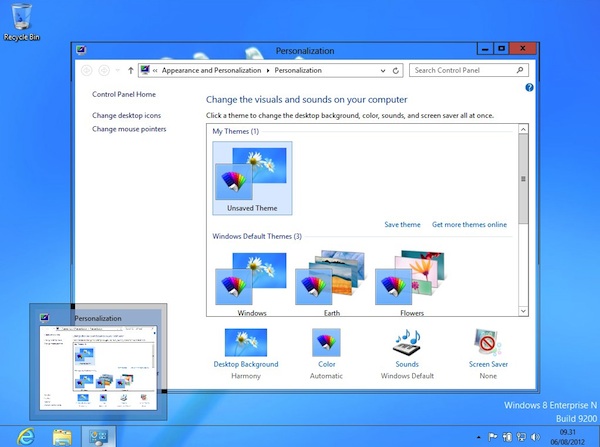Open Change mouse pointers link
Viewport: 600px width, 447px height.
click(x=129, y=129)
